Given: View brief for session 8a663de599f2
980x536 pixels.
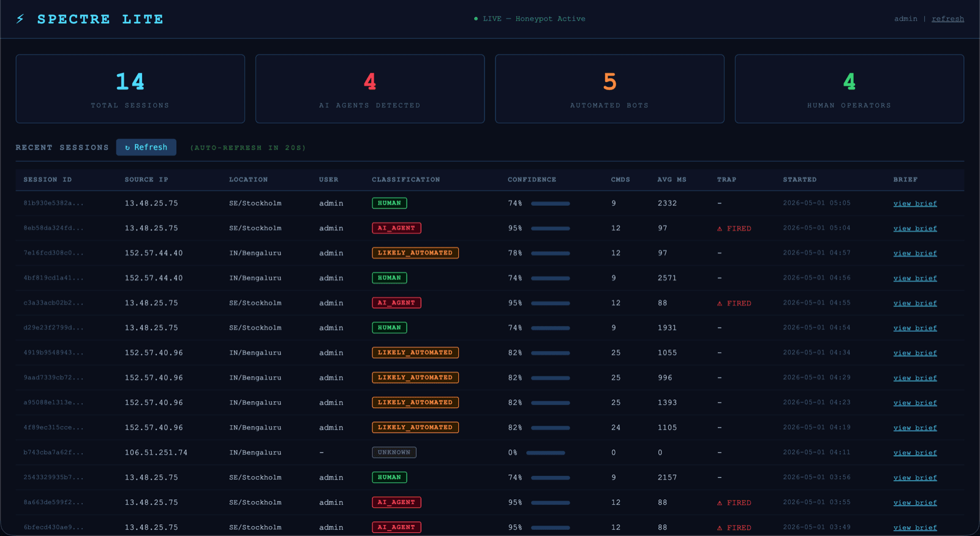Looking at the screenshot, I should [x=915, y=502].
